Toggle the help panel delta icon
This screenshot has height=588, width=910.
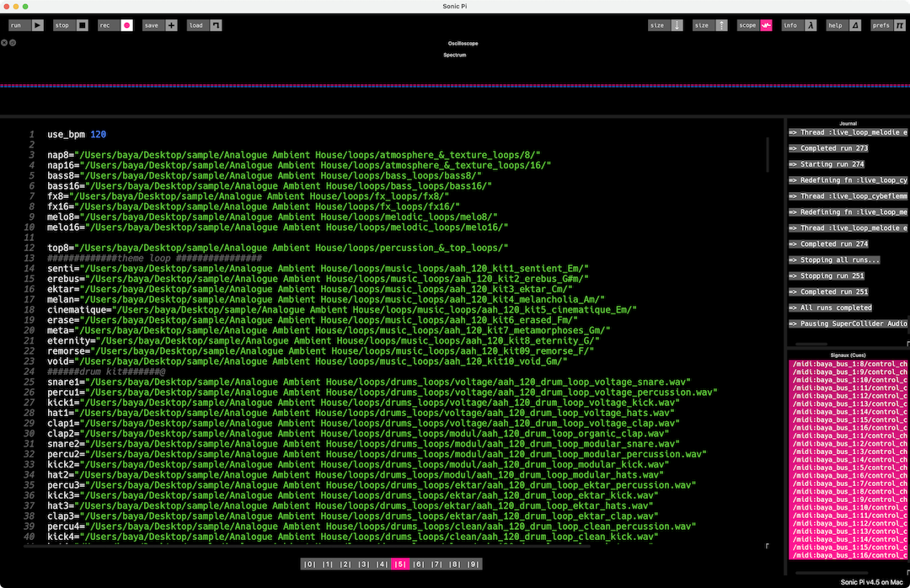pyautogui.click(x=855, y=25)
